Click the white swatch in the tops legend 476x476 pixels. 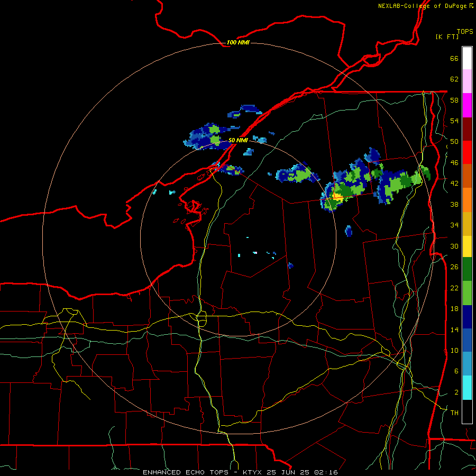pos(467,58)
